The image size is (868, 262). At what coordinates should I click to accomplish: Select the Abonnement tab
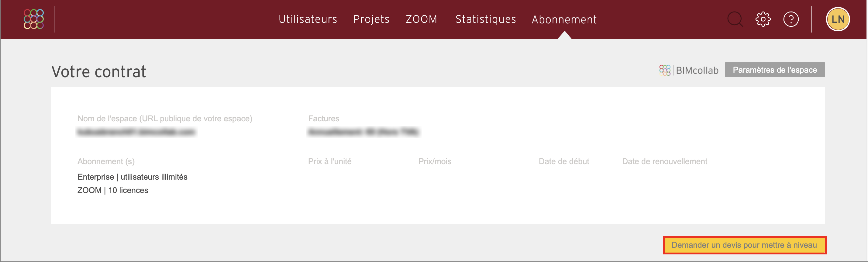pyautogui.click(x=564, y=19)
